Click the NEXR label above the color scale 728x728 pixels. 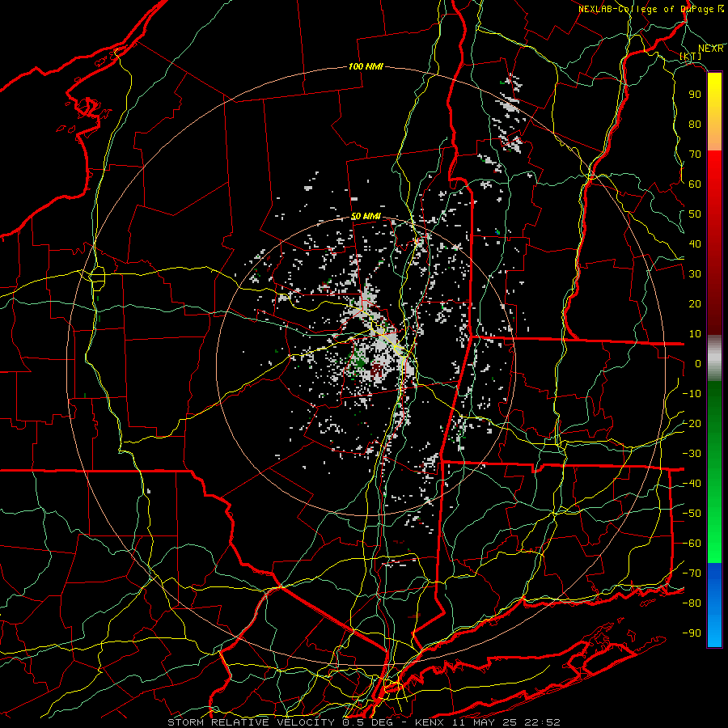[x=711, y=49]
